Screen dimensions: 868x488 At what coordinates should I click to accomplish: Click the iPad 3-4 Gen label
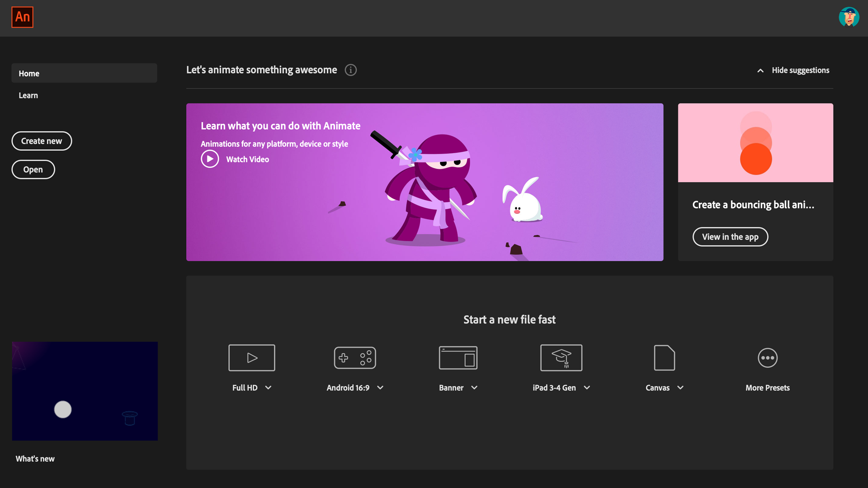pos(554,388)
